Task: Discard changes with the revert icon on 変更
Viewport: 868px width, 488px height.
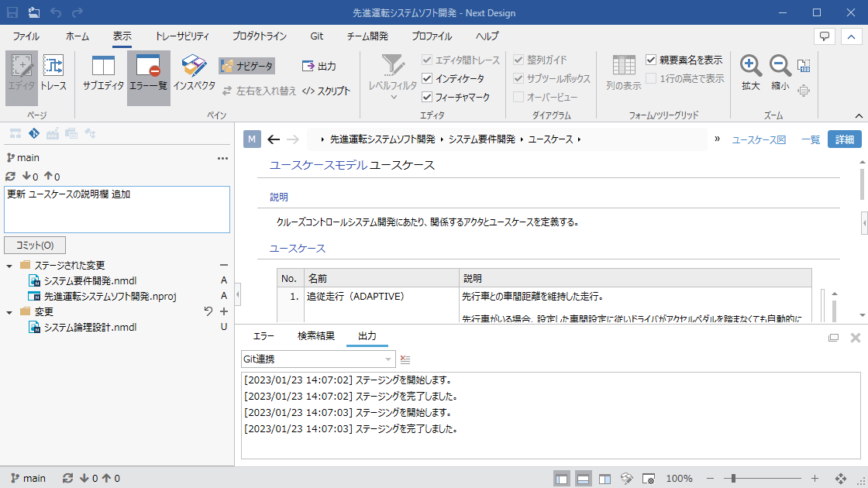Action: coord(208,311)
